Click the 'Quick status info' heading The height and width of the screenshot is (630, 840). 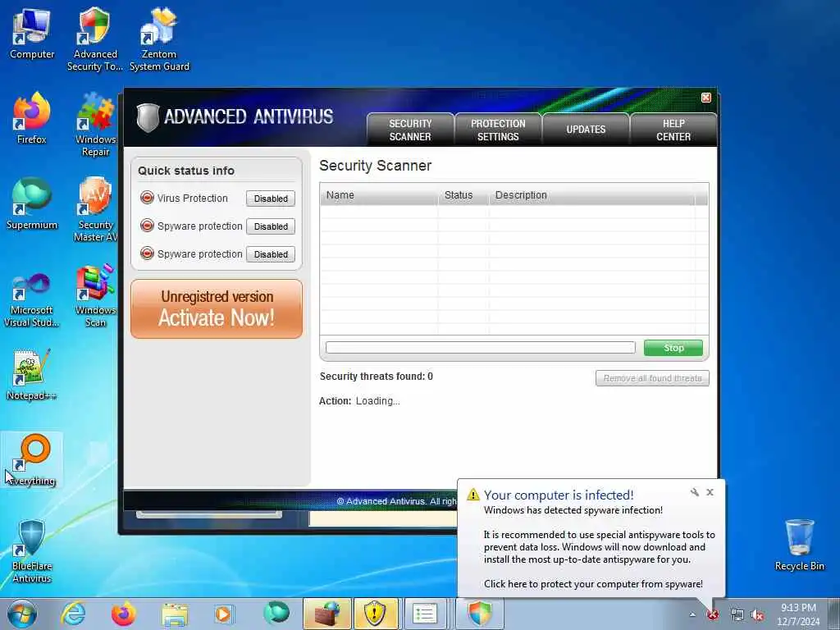coord(186,171)
